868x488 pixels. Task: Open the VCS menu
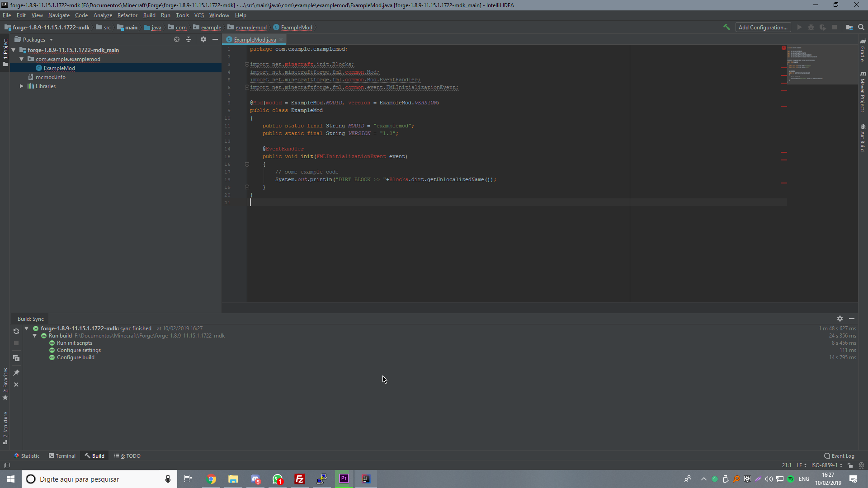tap(199, 15)
